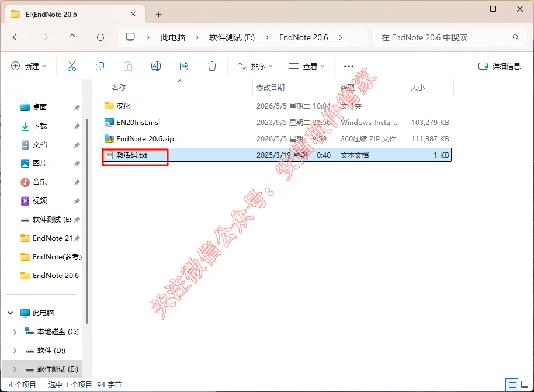This screenshot has width=534, height=392.
Task: Click the 360压缩 ZIP 文件 type cell
Action: pyautogui.click(x=368, y=139)
